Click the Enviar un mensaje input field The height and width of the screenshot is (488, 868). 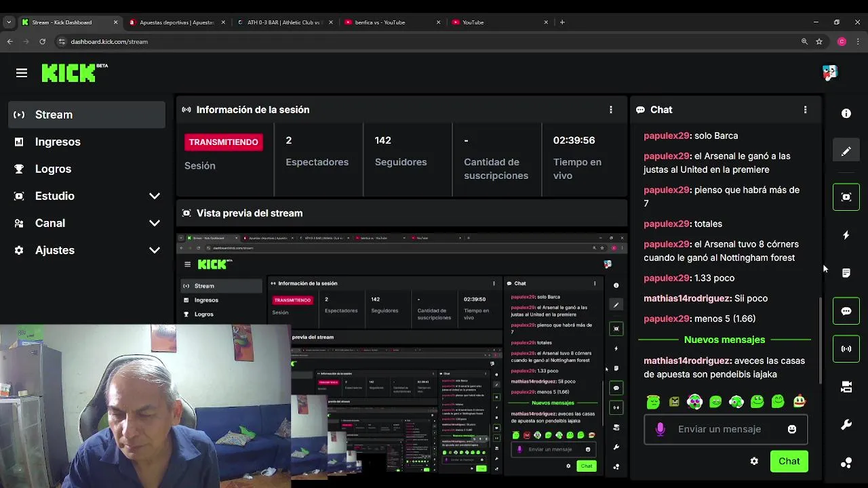point(726,429)
